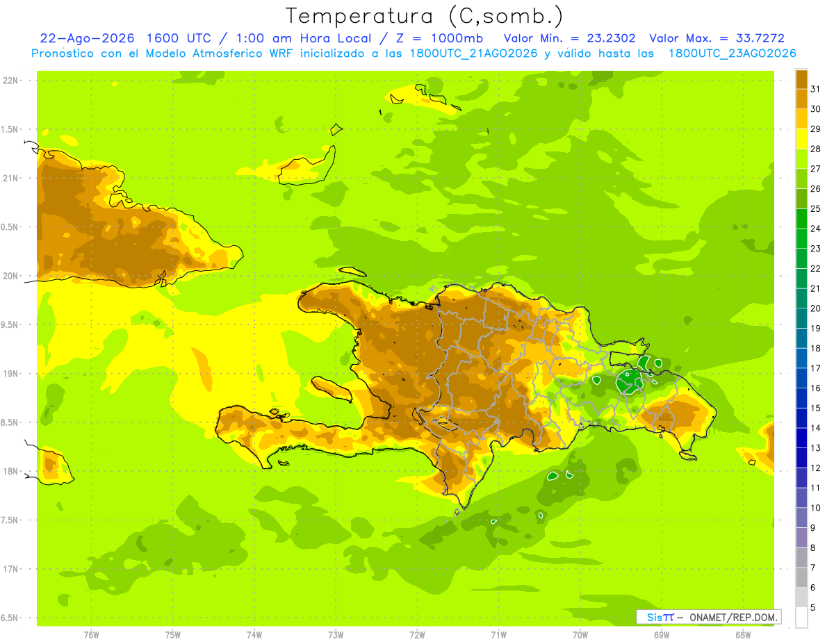This screenshot has width=834, height=644.
Task: Click the "72W" longitude axis label
Action: pyautogui.click(x=417, y=635)
